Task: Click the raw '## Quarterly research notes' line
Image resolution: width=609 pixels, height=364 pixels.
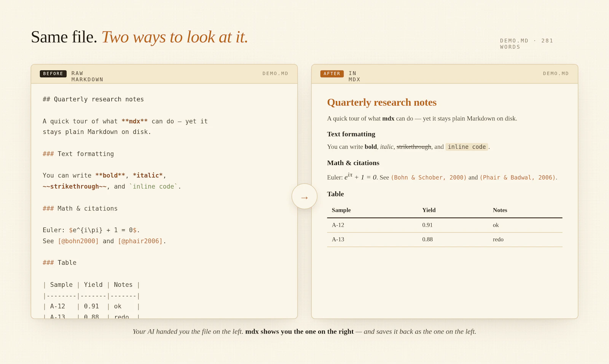Action: pos(93,99)
